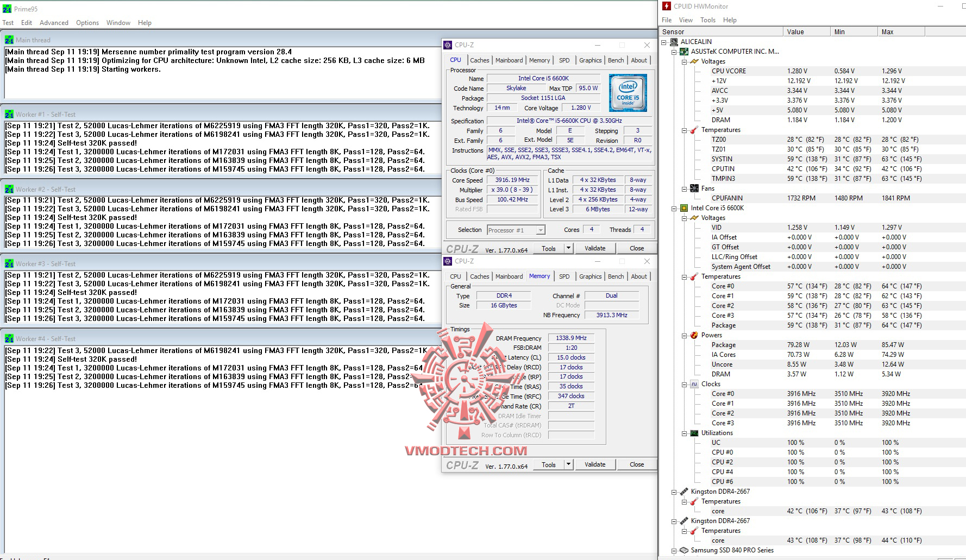The height and width of the screenshot is (560, 966).
Task: Open the Edit menu in Prime95
Action: click(x=27, y=23)
